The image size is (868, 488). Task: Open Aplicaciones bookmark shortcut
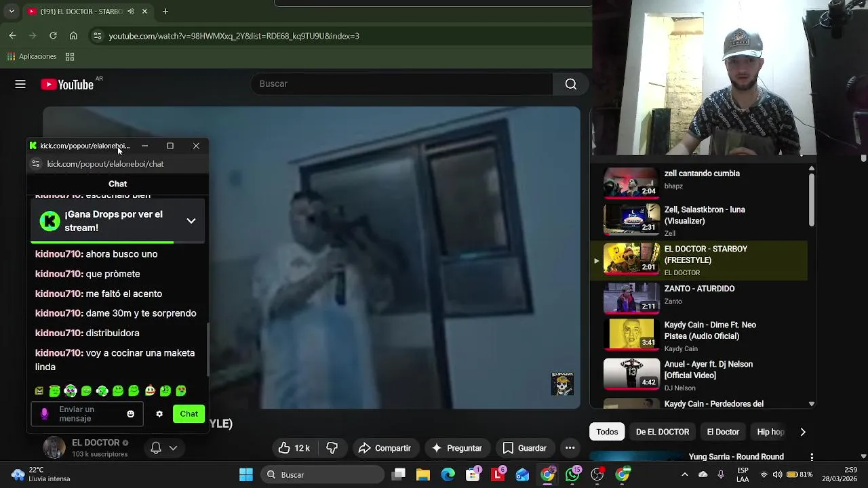point(32,56)
